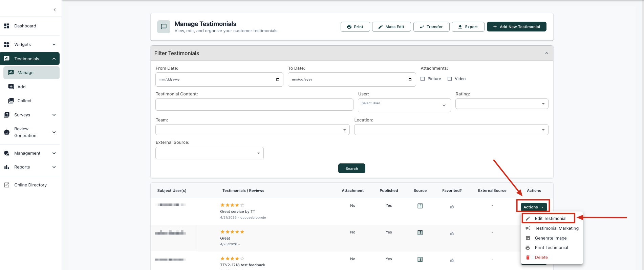Click the thumbs-up favorite icon for 'Great service by TT'

(x=452, y=207)
